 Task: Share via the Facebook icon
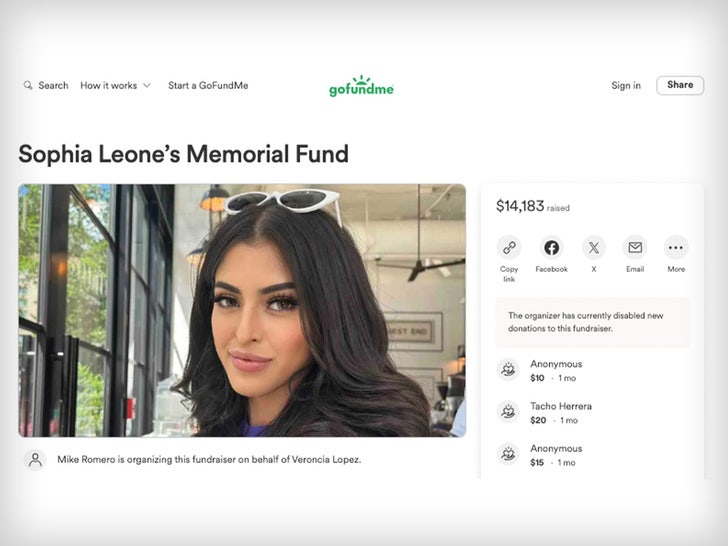(551, 247)
